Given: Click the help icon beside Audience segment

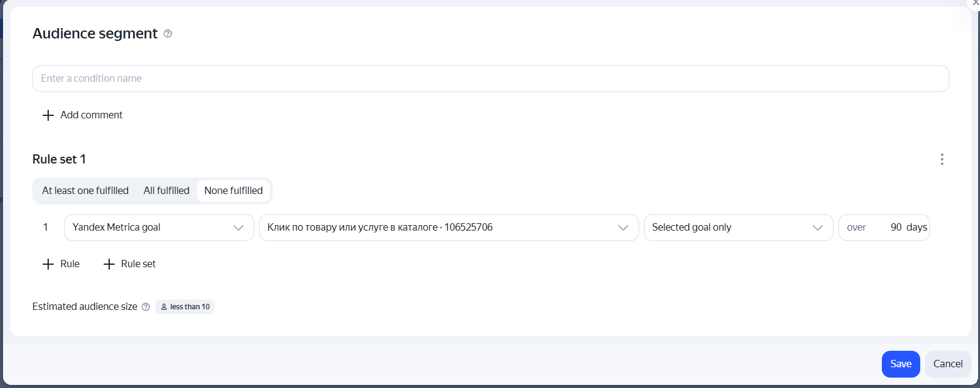Looking at the screenshot, I should coord(168,34).
